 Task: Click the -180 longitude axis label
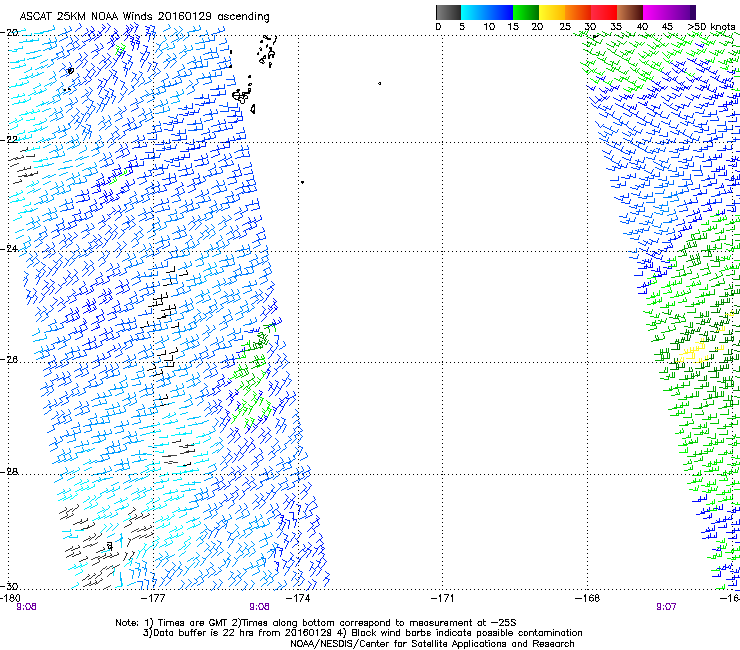tap(10, 598)
